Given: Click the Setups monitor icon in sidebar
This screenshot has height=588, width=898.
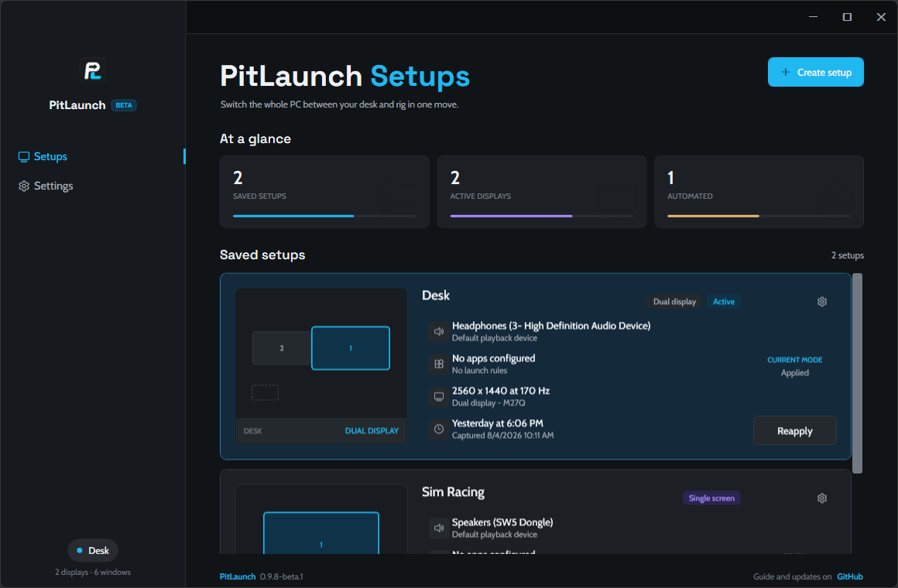Looking at the screenshot, I should [x=23, y=157].
